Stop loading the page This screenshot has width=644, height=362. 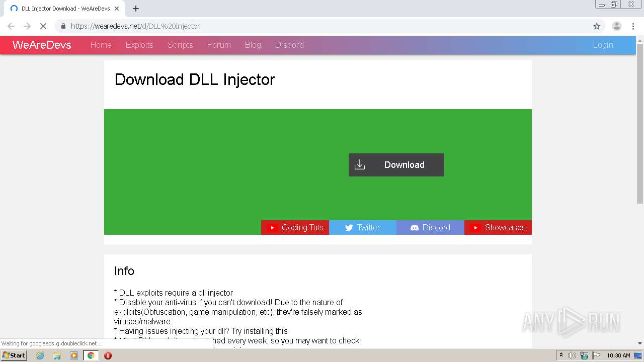(43, 26)
